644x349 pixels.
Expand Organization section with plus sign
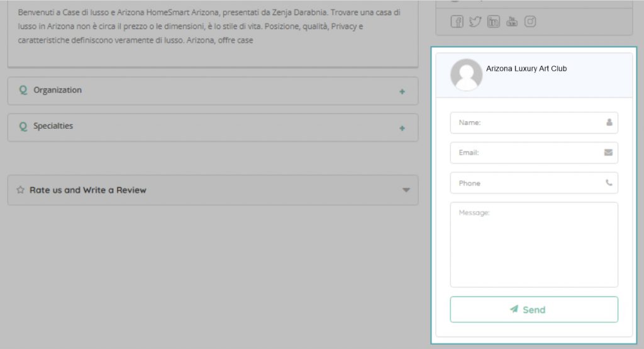click(x=402, y=92)
